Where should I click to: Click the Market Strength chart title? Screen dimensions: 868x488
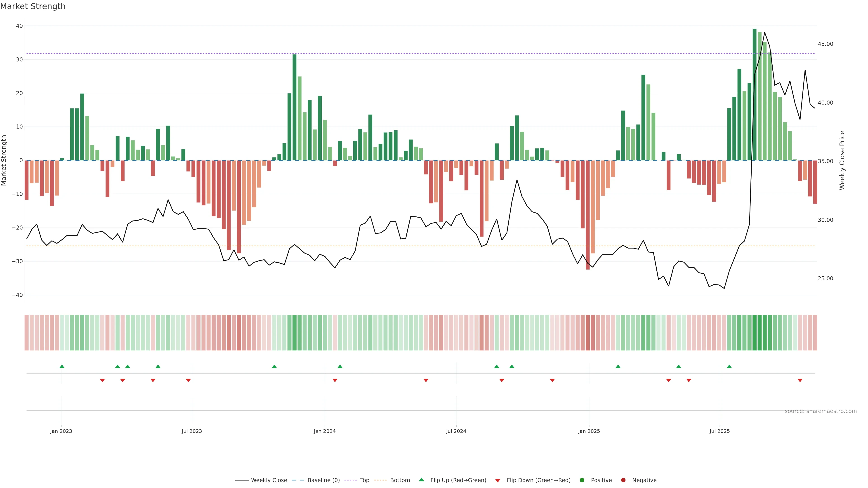pos(33,6)
